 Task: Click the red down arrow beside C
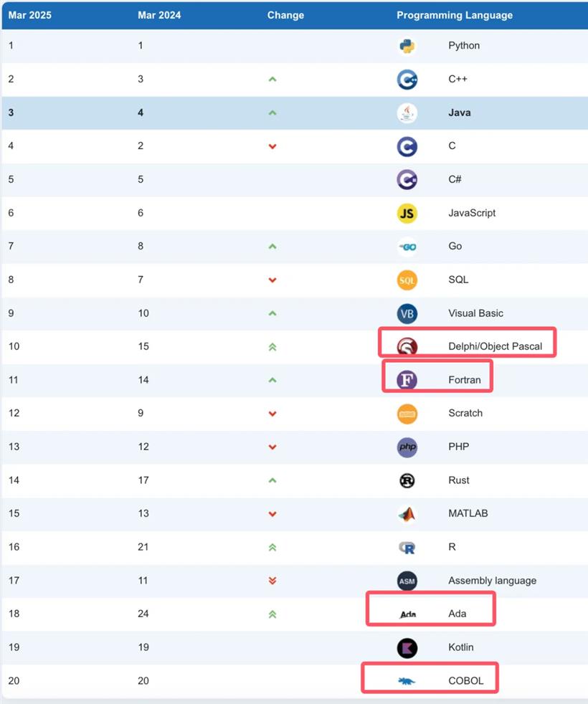click(x=272, y=146)
